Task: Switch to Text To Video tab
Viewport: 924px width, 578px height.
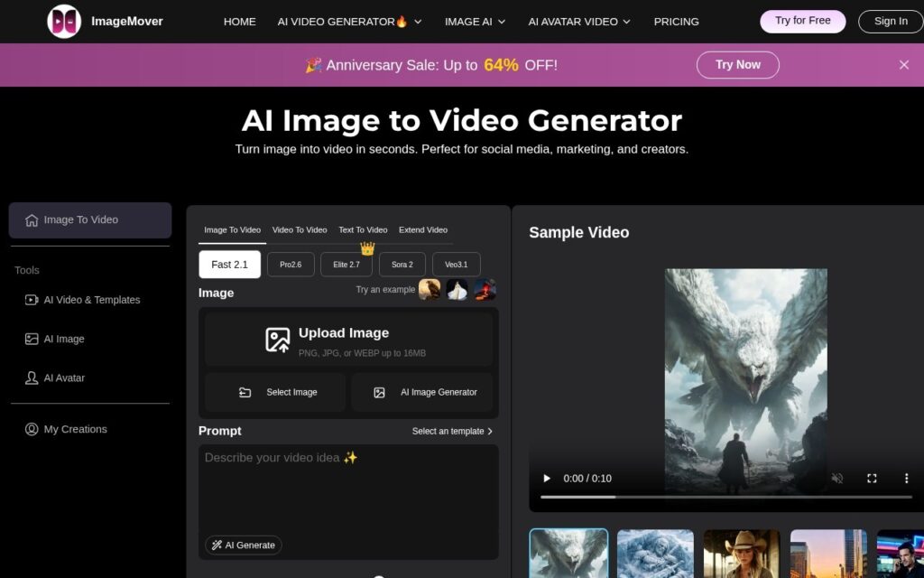Action: click(x=363, y=230)
